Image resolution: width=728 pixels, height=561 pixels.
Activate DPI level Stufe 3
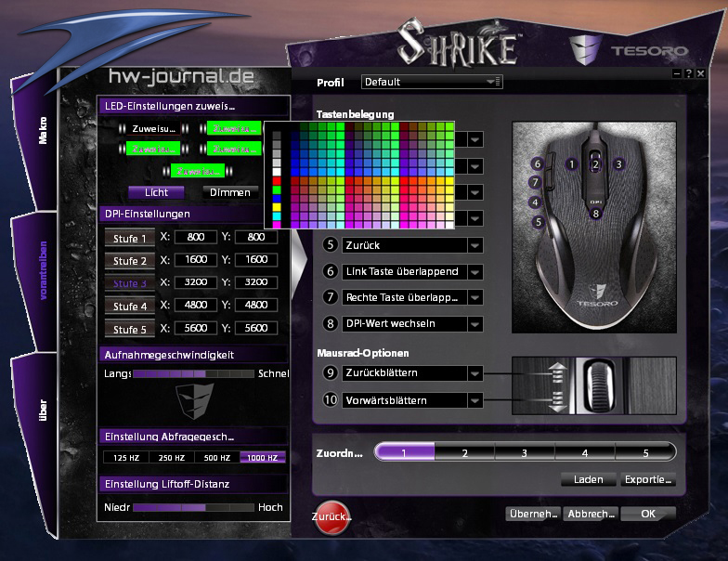click(x=130, y=282)
